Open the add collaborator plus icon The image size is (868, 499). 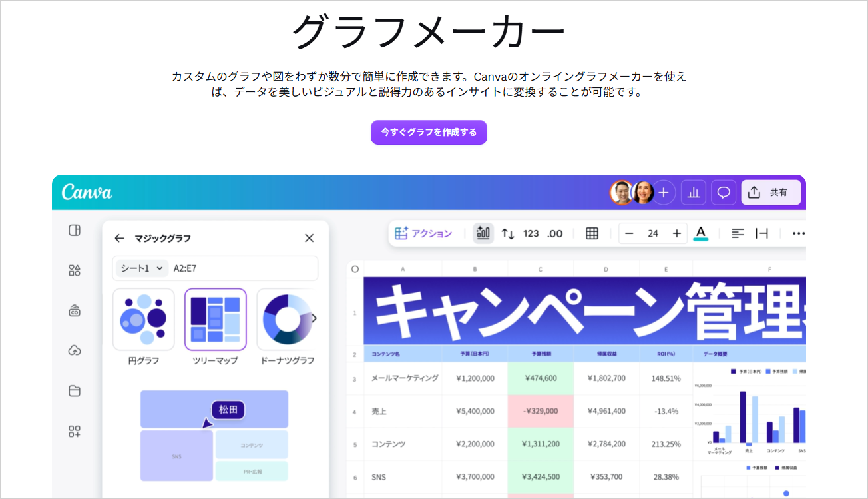tap(664, 193)
